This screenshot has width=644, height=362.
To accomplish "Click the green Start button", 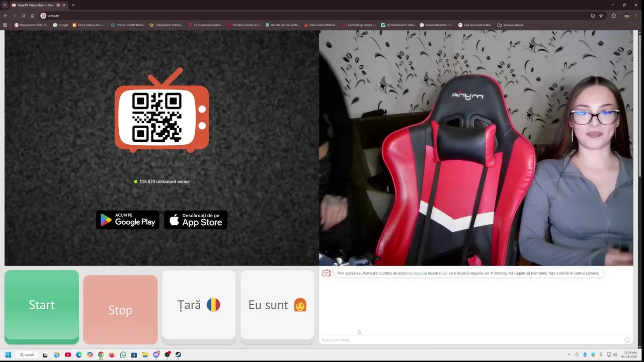I will coord(42,305).
